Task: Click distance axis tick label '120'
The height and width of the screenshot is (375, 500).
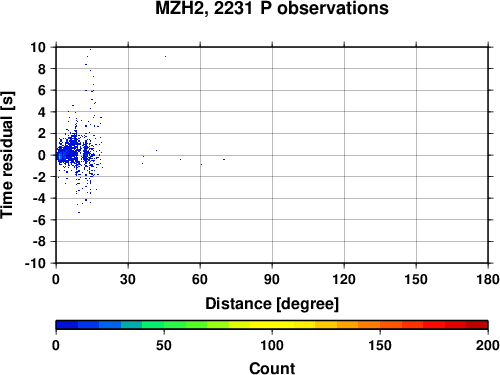Action: [344, 279]
